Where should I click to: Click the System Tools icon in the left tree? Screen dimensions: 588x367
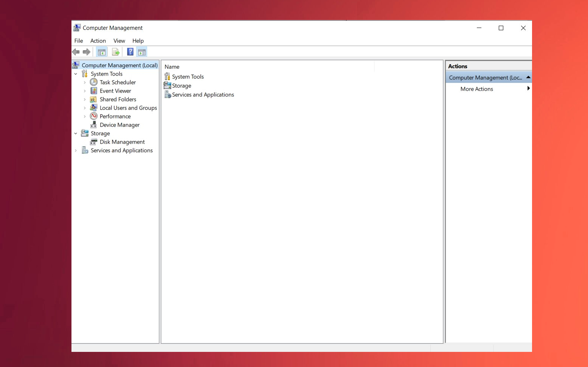pos(85,74)
